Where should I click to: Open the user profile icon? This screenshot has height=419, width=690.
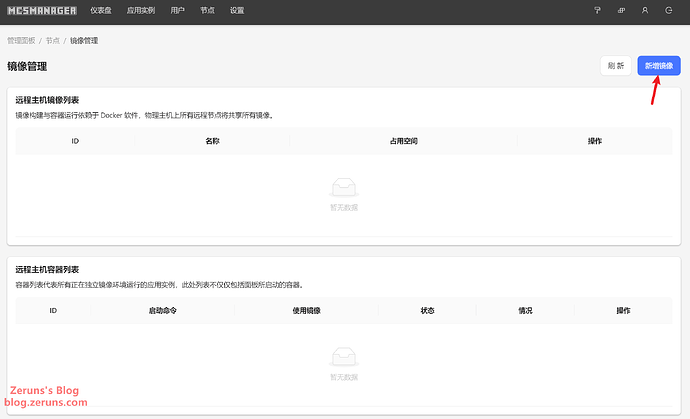point(645,10)
